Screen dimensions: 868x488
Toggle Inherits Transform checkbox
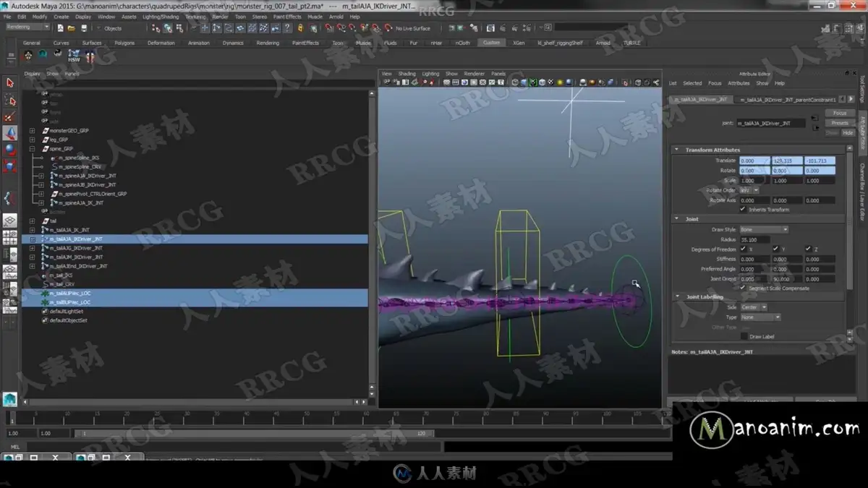click(742, 210)
